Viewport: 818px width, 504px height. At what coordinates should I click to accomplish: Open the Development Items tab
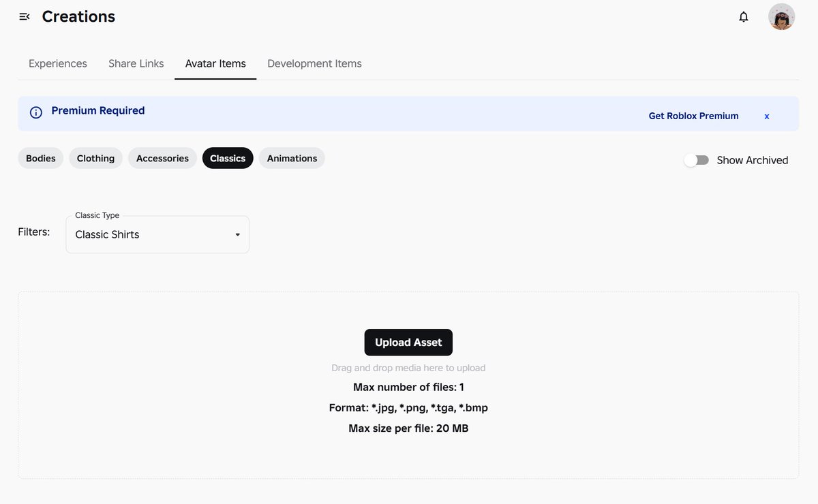pyautogui.click(x=314, y=63)
